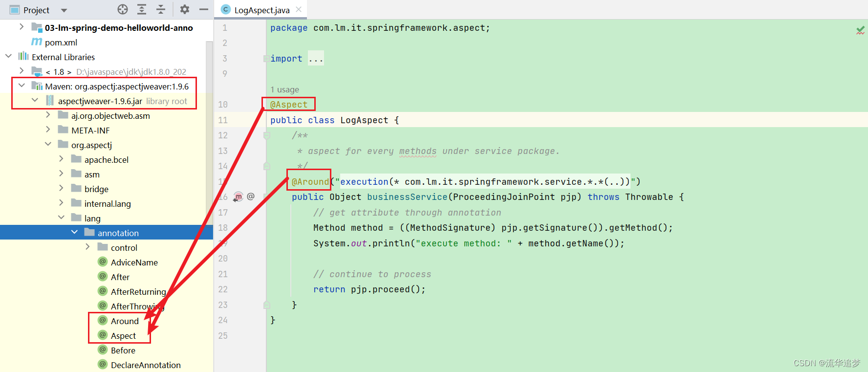Expand internal.lang package

61,203
